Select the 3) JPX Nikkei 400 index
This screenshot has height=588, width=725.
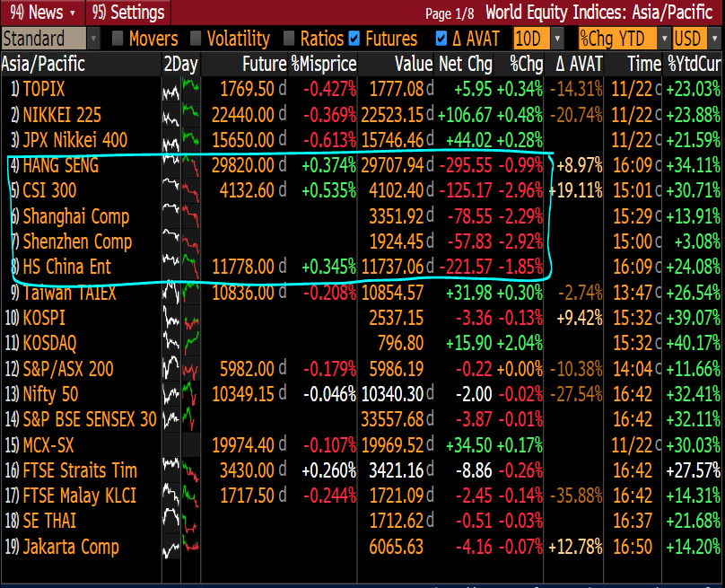(x=69, y=140)
